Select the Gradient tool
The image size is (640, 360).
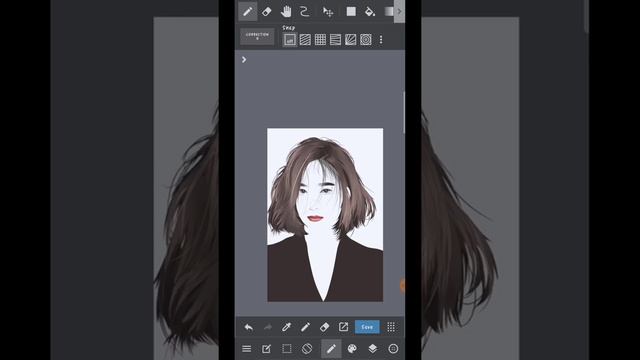coord(389,11)
